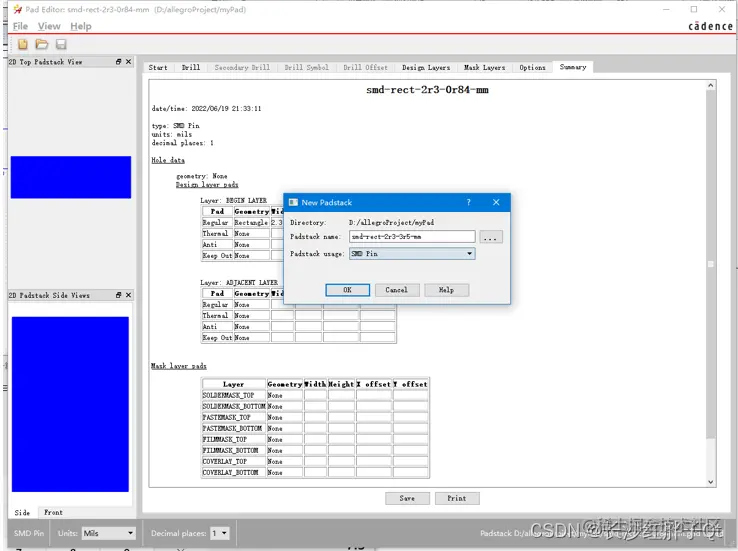Viewport: 738px width, 551px height.
Task: Select the Summary tab
Action: [x=573, y=67]
